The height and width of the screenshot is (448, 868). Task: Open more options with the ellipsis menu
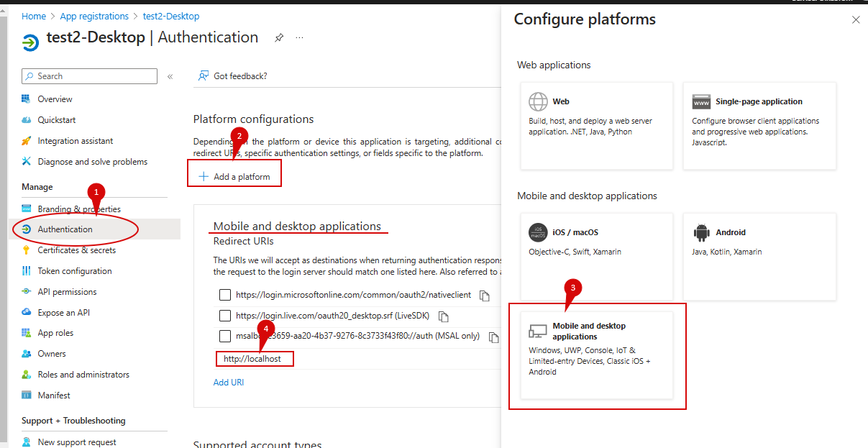[298, 37]
